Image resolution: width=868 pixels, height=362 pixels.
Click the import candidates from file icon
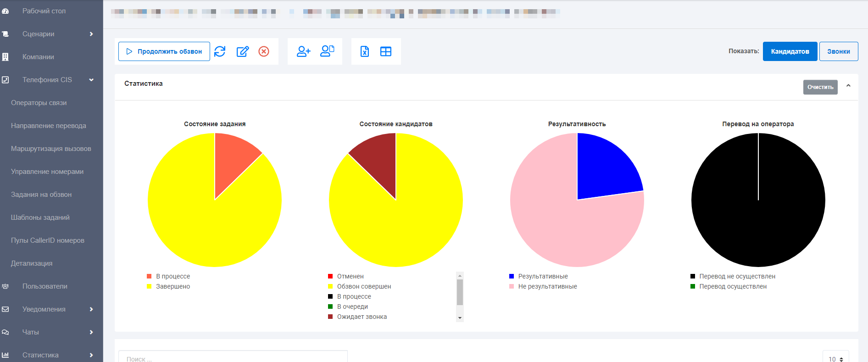[x=327, y=51]
